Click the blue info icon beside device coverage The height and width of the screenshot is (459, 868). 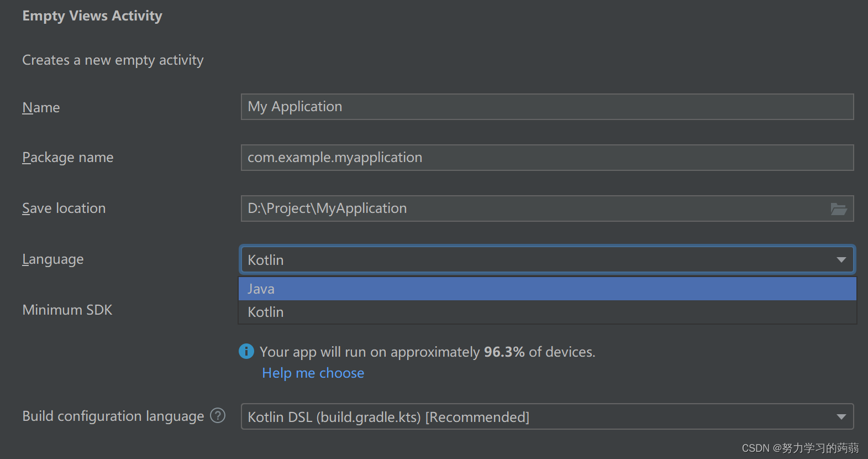(x=246, y=351)
